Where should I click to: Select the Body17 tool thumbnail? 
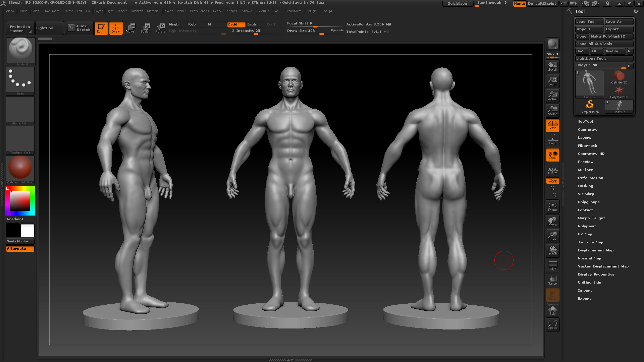click(x=590, y=84)
